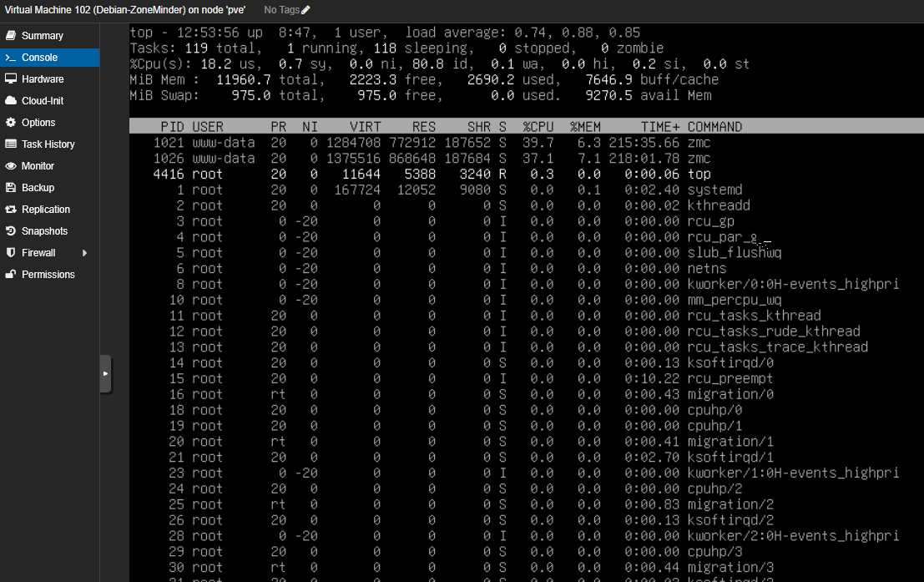Click the cpuhp/1 process row
This screenshot has height=582, width=924.
click(456, 426)
